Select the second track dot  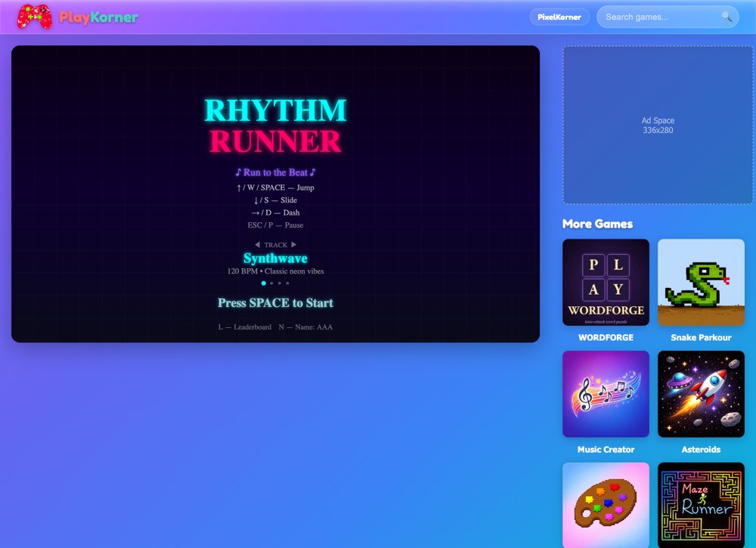(271, 283)
